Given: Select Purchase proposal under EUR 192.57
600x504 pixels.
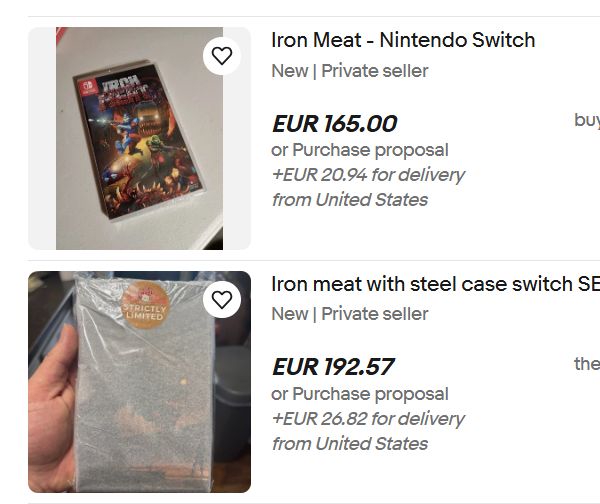Looking at the screenshot, I should 360,394.
